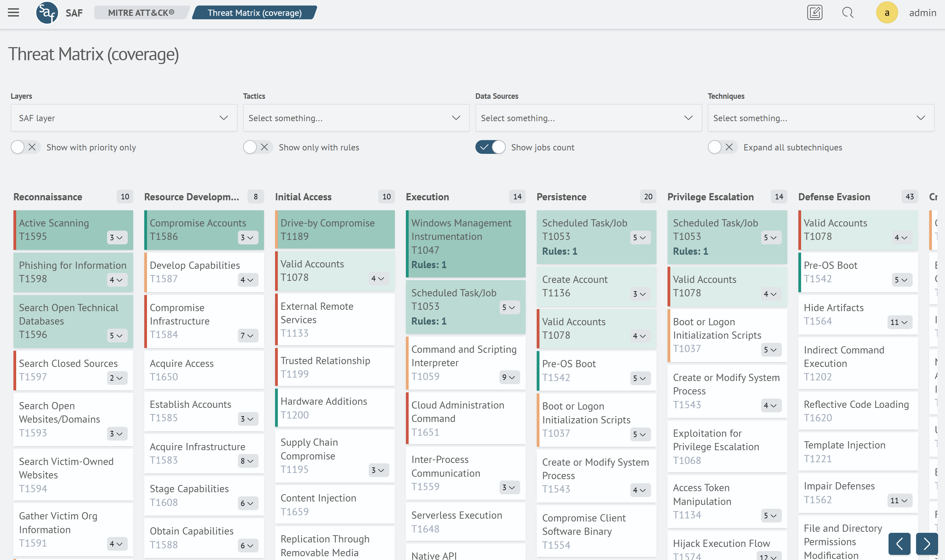Select Threat Matrix (coverage) breadcrumb tab
The height and width of the screenshot is (560, 945).
click(254, 12)
